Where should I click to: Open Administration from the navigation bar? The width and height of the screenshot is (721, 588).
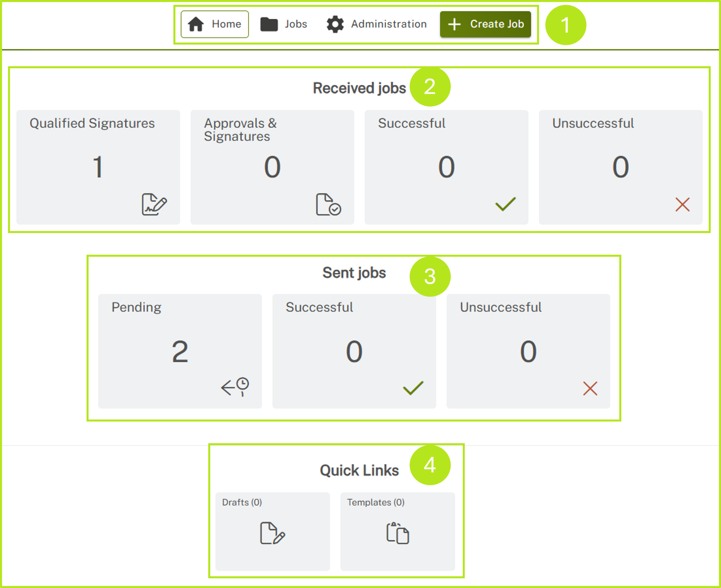click(x=377, y=24)
